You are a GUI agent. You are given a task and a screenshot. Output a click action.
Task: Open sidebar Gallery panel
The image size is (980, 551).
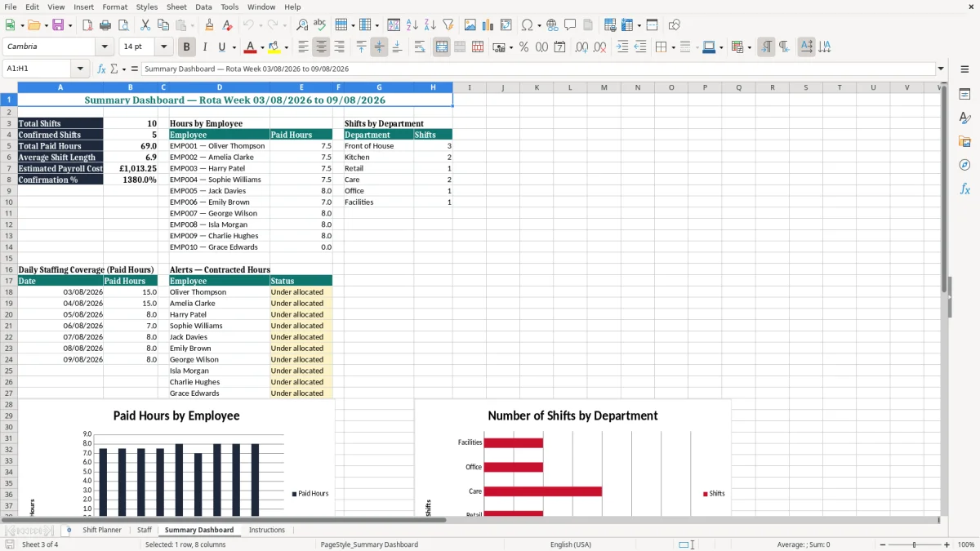pyautogui.click(x=964, y=141)
